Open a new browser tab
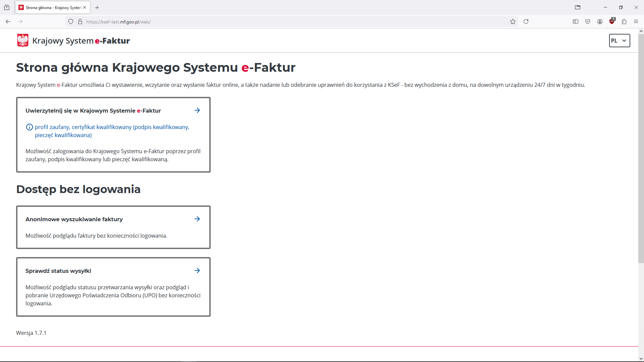The image size is (644, 362). click(x=97, y=7)
